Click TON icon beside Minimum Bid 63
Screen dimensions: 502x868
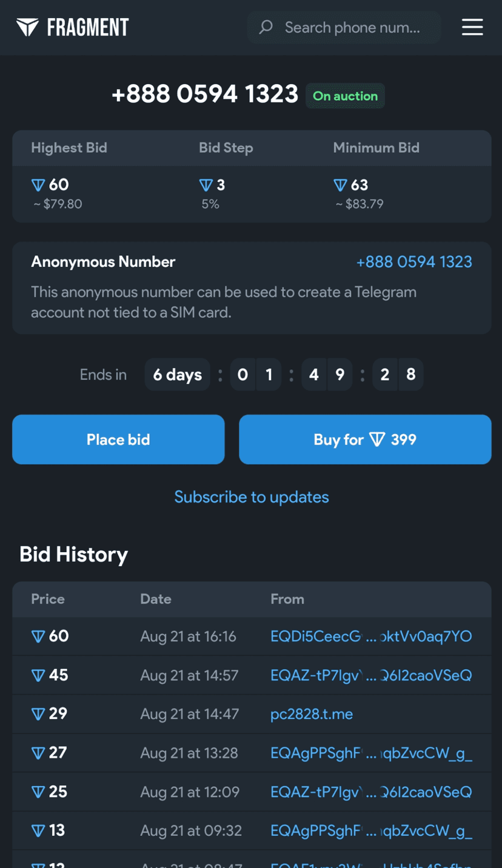point(340,185)
